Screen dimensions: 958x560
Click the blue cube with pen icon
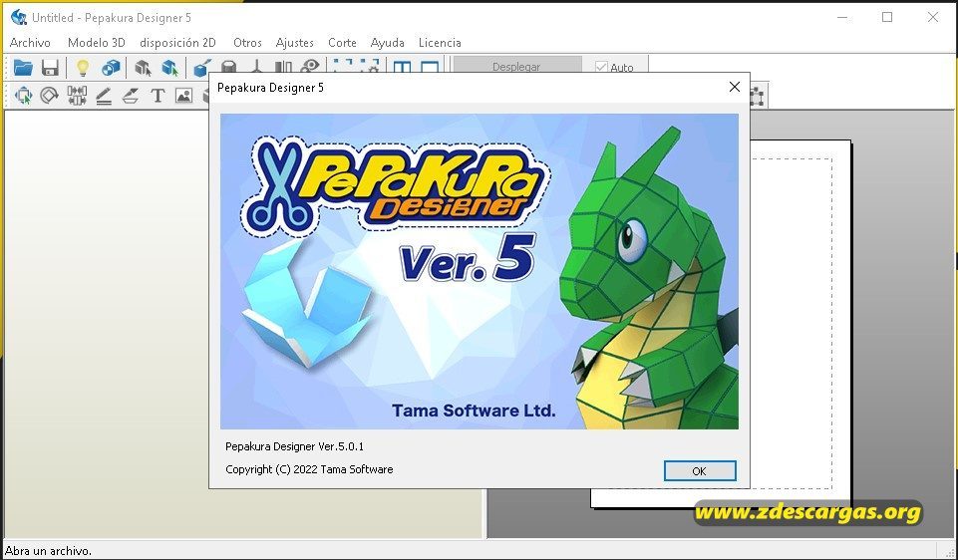tap(201, 67)
